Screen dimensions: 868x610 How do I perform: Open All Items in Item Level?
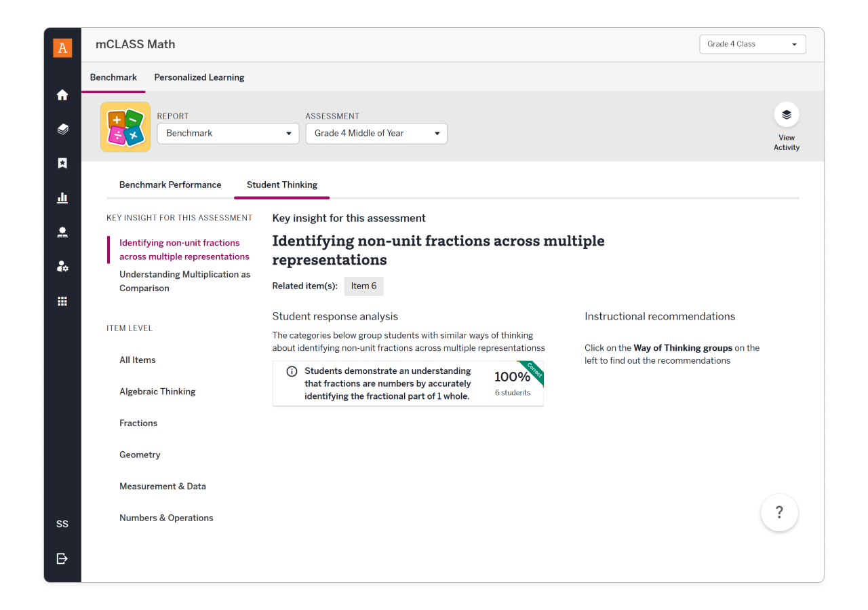138,360
